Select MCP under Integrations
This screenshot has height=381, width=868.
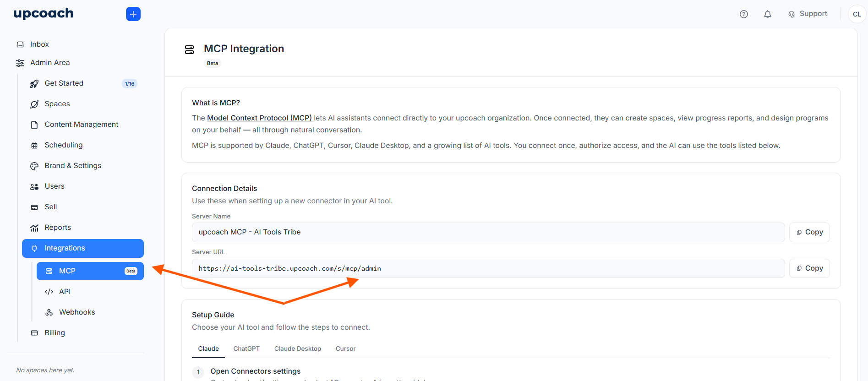point(90,271)
